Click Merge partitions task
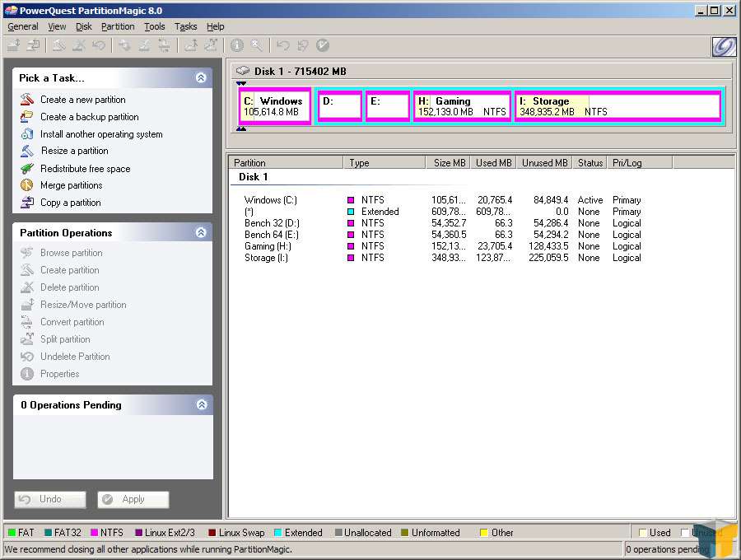The height and width of the screenshot is (560, 741). coord(72,185)
